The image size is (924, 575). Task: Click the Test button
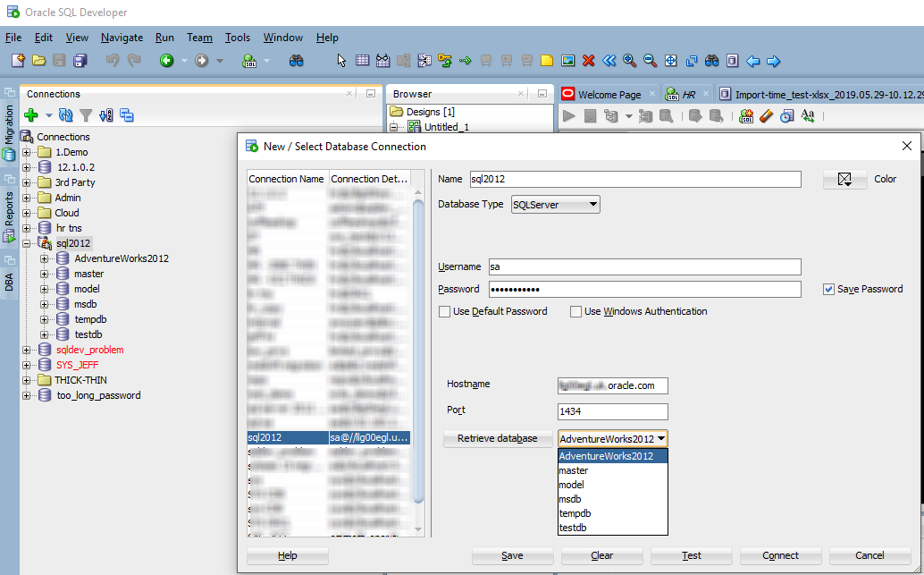[692, 555]
